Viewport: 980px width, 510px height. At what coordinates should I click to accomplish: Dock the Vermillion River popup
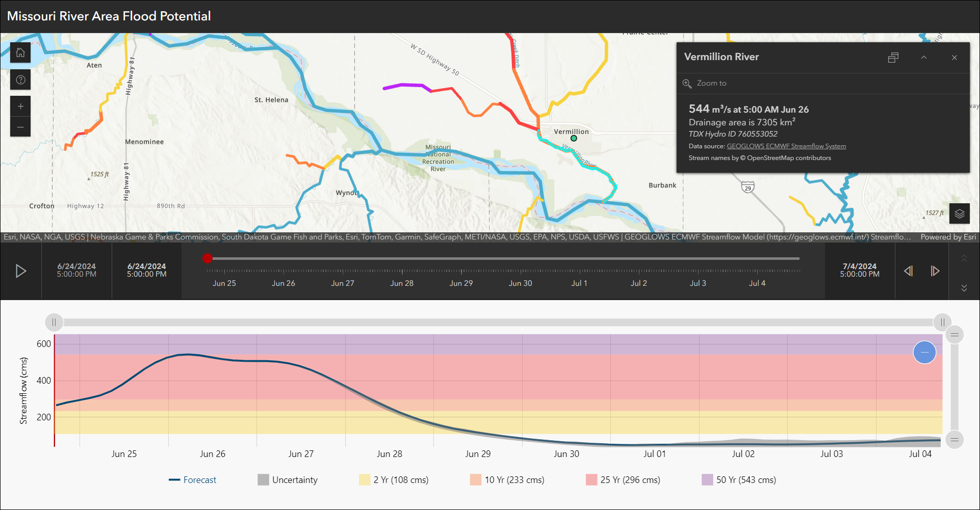coord(893,58)
